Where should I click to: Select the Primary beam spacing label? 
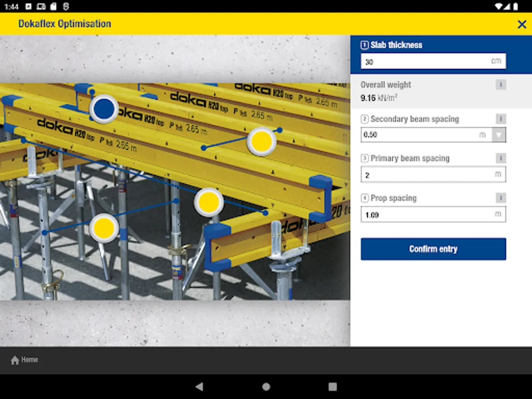tap(410, 158)
